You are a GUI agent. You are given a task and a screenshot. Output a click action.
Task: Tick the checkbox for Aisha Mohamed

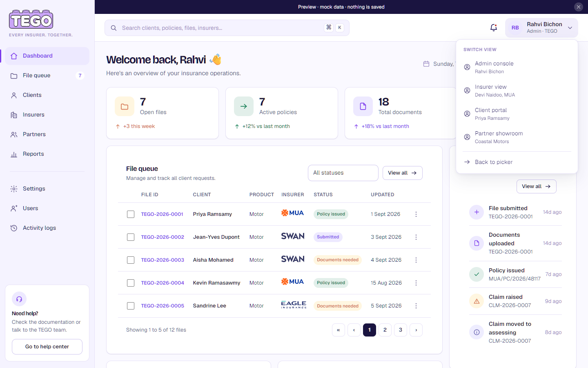click(x=131, y=260)
